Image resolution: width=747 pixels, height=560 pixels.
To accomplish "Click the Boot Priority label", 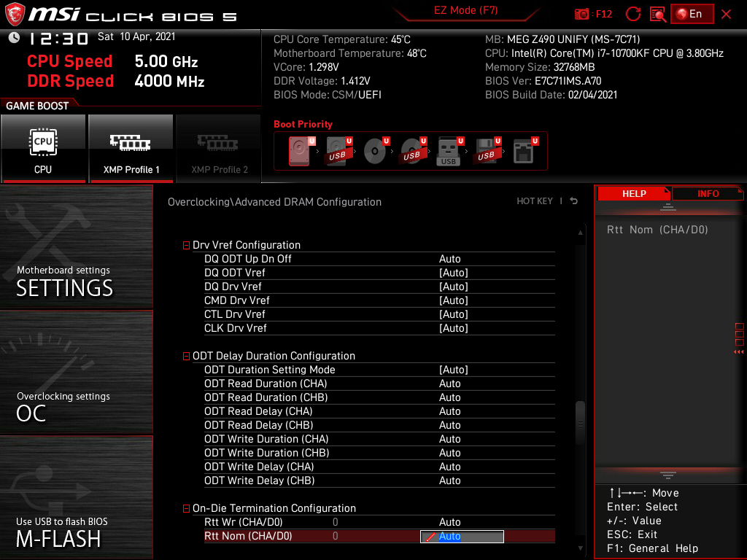I will 303,124.
